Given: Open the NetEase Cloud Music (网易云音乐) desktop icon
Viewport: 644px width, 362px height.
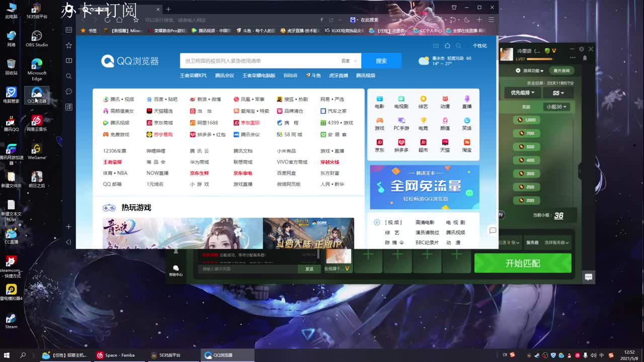Looking at the screenshot, I should [x=37, y=123].
